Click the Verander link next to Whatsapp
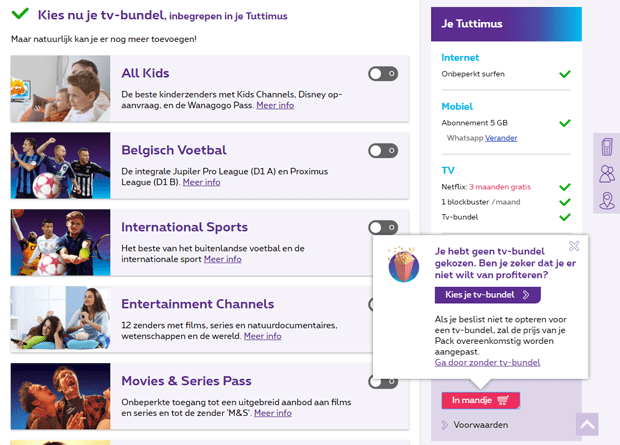The height and width of the screenshot is (445, 620). tap(501, 138)
